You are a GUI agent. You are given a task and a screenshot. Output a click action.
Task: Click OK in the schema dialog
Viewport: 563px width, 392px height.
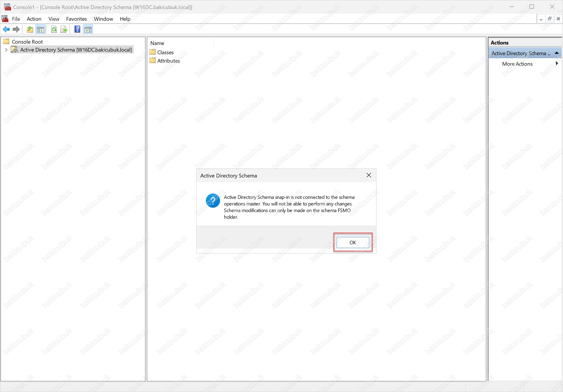353,242
